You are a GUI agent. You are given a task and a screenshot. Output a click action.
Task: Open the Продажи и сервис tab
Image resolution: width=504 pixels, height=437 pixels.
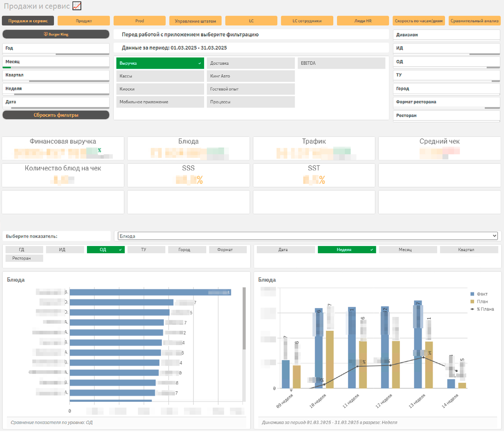(x=28, y=21)
